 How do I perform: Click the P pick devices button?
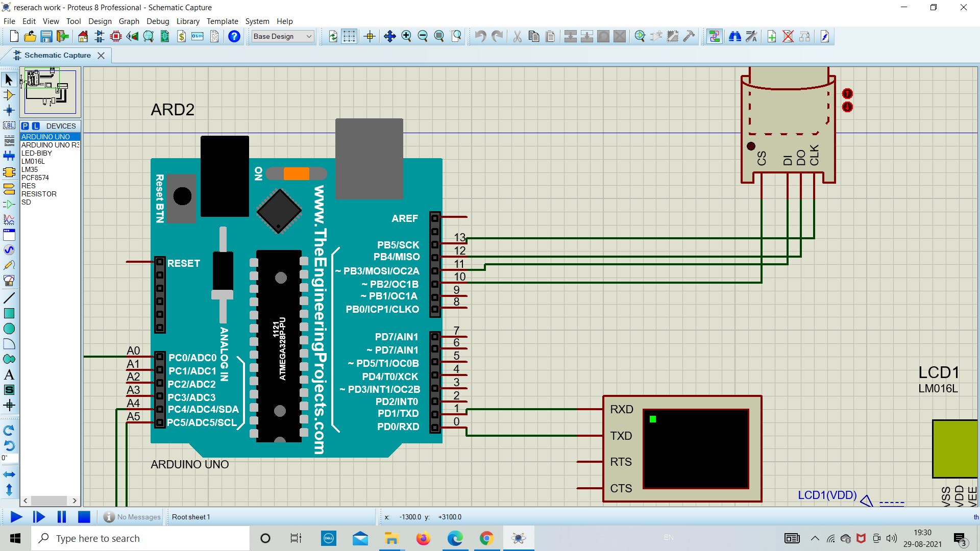pos(25,126)
